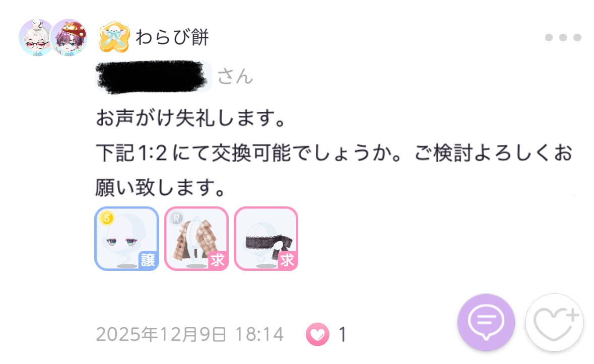
Task: Click the message text starting お声がけ失礼します
Action: click(334, 153)
